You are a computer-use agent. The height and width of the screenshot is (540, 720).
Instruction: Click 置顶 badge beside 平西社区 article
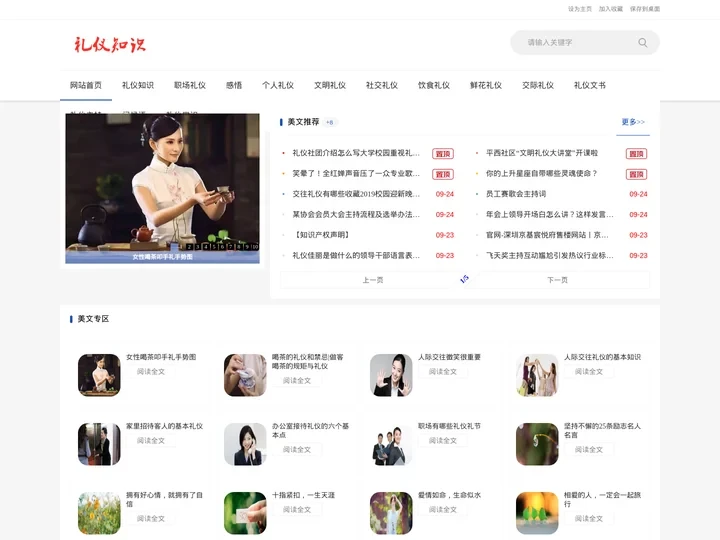click(636, 154)
